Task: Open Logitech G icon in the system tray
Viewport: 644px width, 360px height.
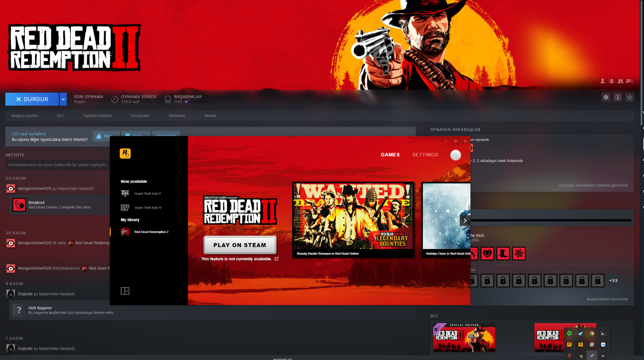Action: [603, 356]
